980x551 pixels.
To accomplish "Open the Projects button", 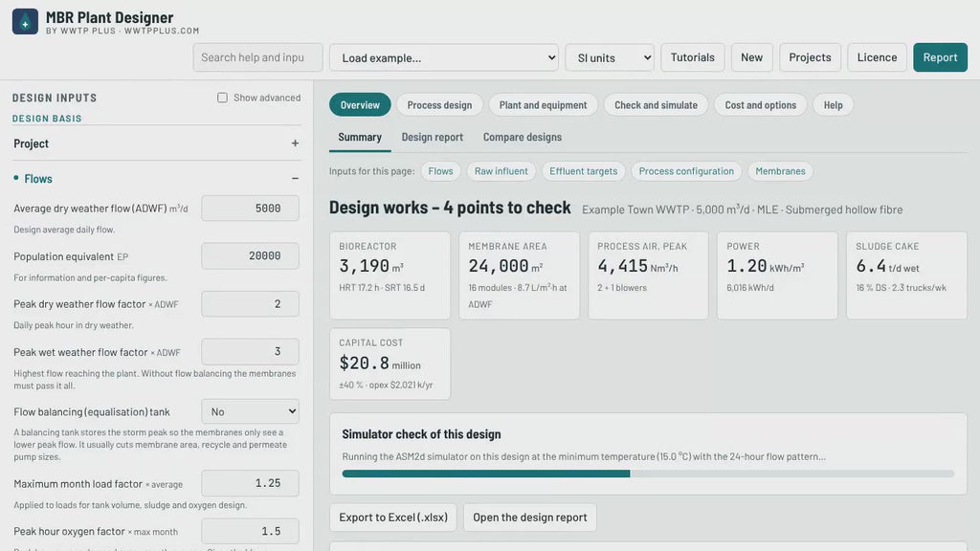I will (810, 57).
